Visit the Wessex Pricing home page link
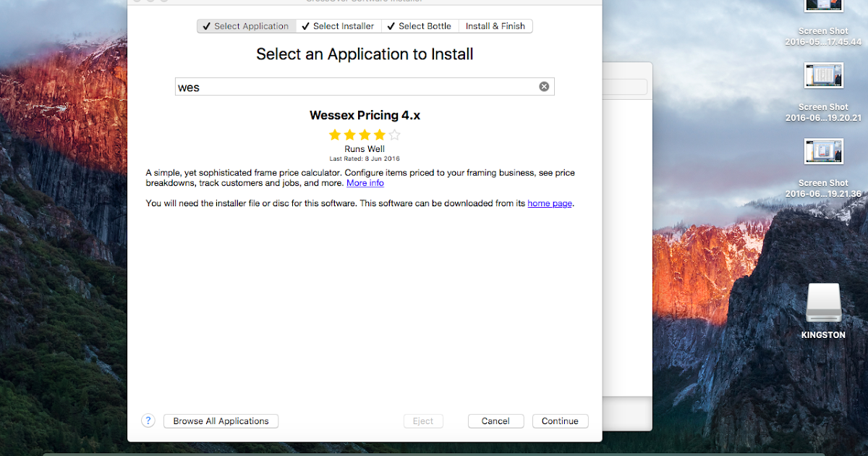The width and height of the screenshot is (868, 456). point(549,203)
